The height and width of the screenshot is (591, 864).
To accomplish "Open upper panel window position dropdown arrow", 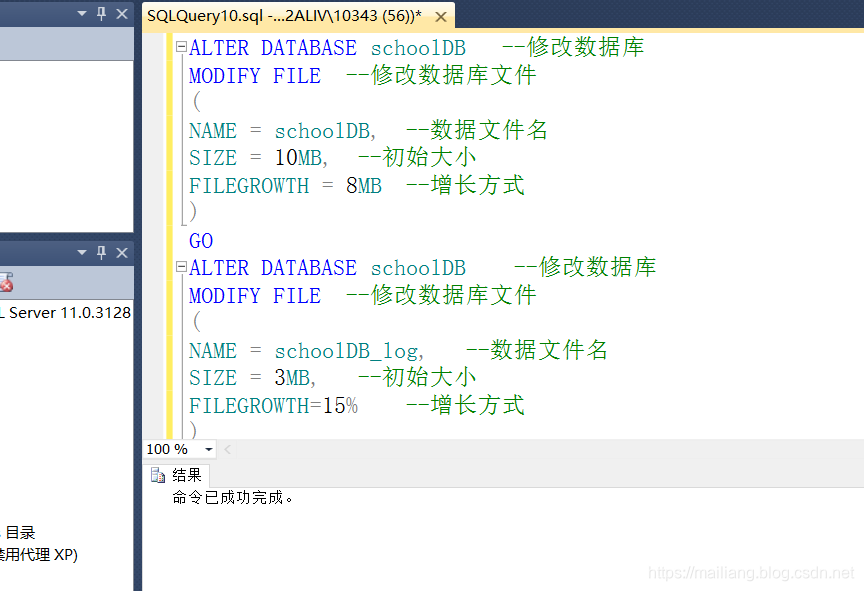I will (x=82, y=13).
